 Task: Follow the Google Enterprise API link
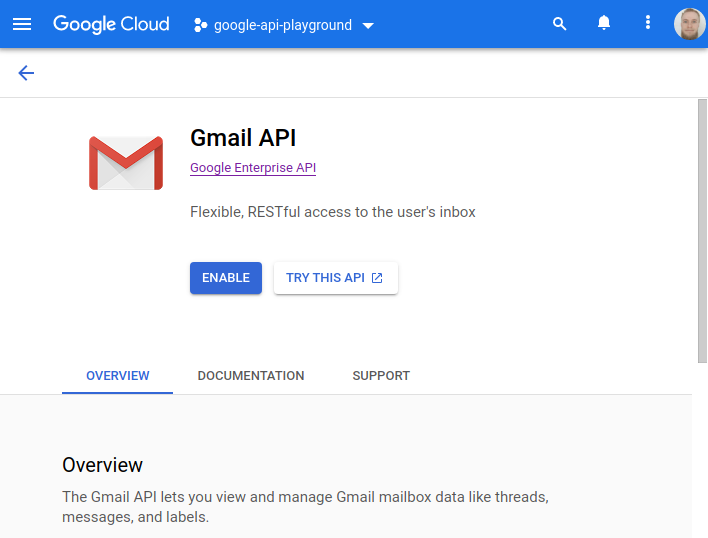coord(253,168)
